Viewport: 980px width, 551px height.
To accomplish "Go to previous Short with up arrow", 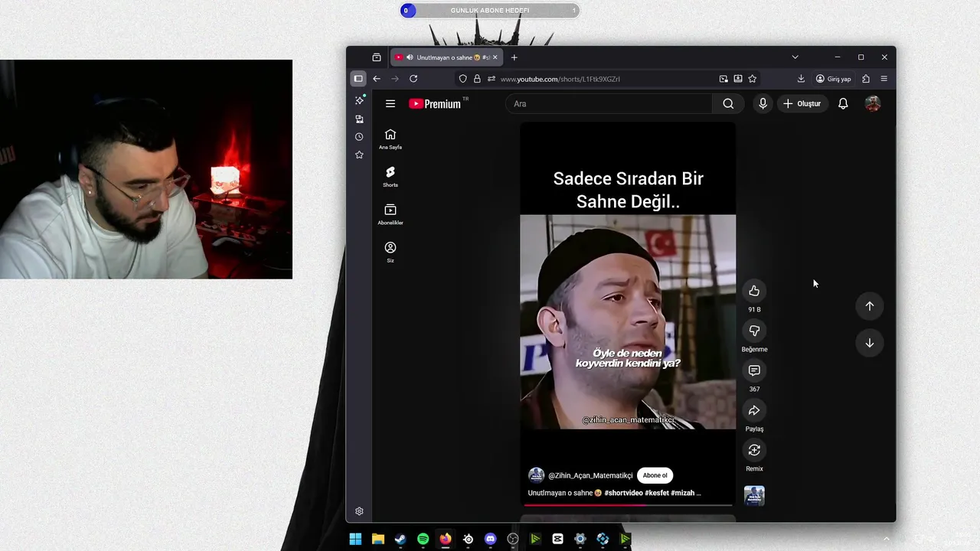I will click(870, 306).
